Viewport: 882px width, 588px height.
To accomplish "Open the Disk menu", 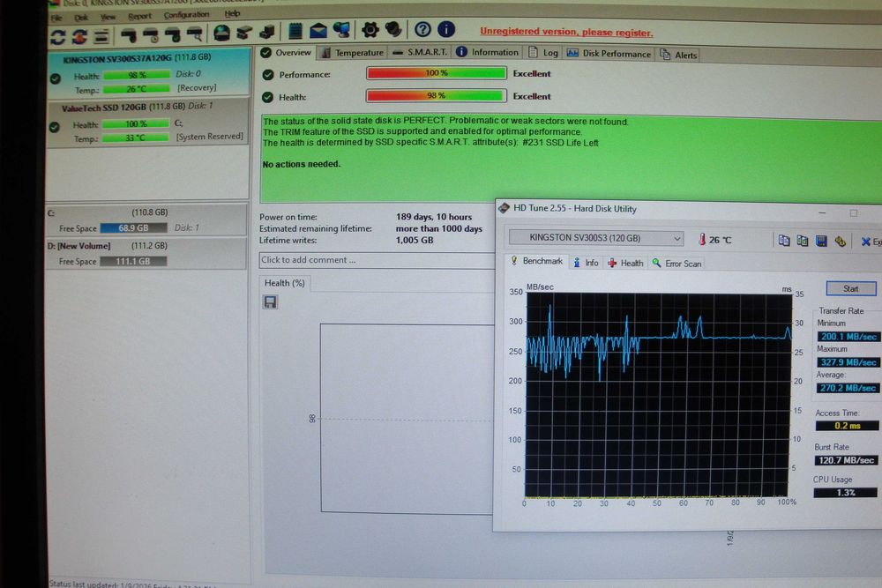I will click(81, 17).
